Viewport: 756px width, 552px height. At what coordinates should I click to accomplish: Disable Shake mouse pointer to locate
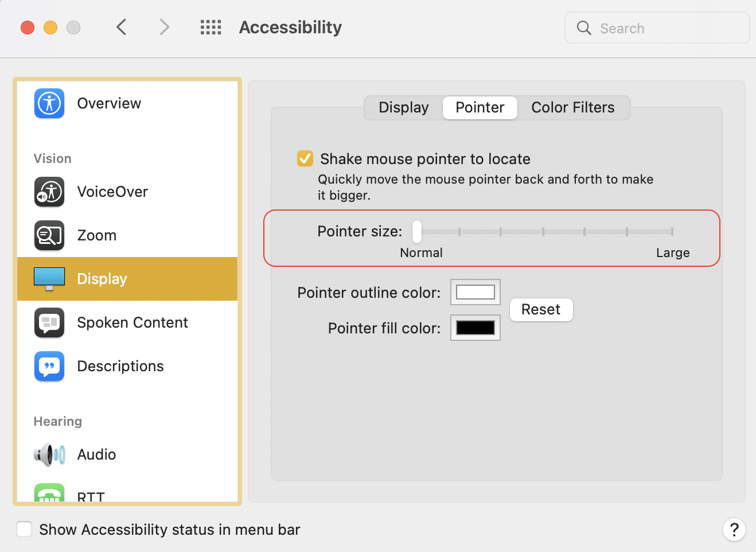point(305,158)
